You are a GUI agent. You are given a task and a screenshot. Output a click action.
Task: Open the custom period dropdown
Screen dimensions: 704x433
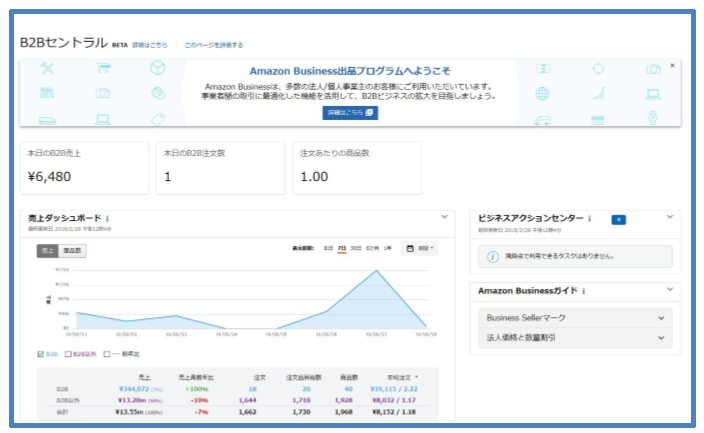point(419,248)
